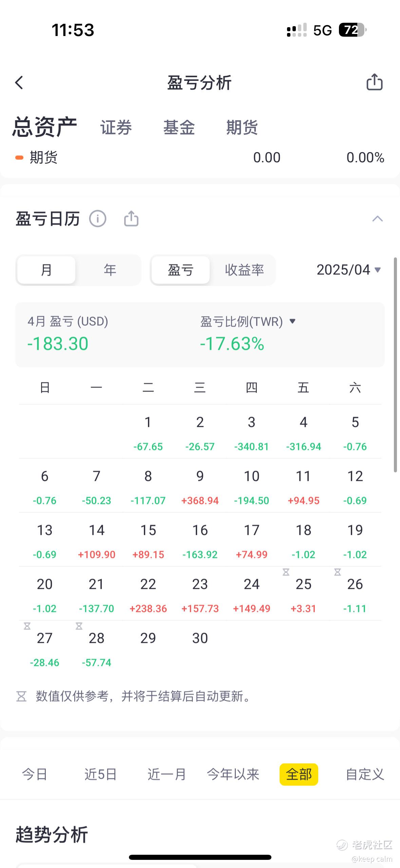This screenshot has width=400, height=868.
Task: Select the 近一月 time range
Action: [167, 774]
